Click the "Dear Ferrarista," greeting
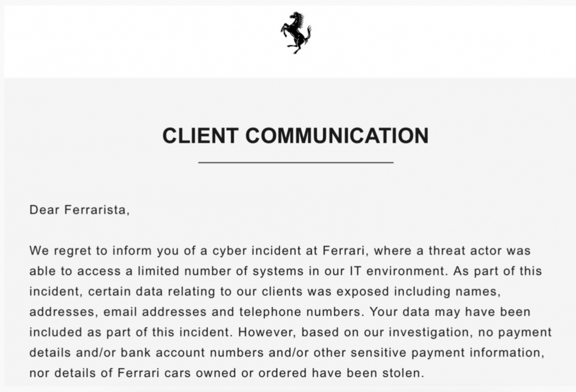The height and width of the screenshot is (392, 576). (x=79, y=210)
